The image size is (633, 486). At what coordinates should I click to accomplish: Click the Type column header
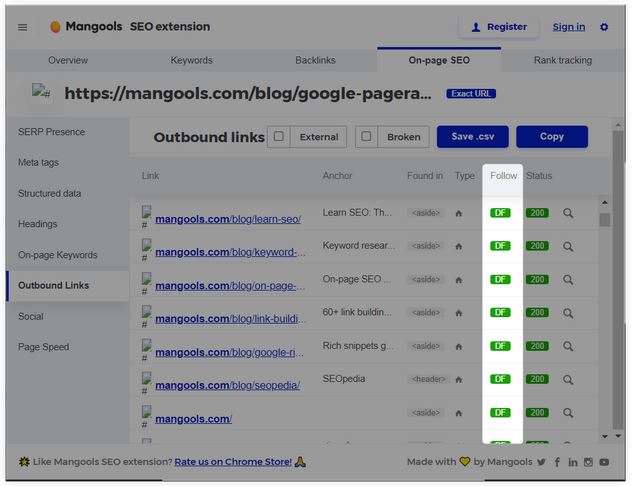click(465, 176)
